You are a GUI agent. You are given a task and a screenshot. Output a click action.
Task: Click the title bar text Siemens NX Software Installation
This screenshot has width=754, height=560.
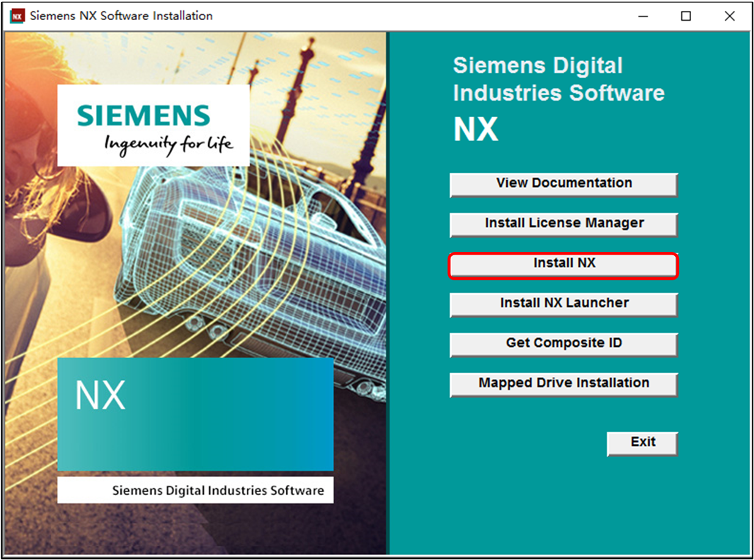120,16
